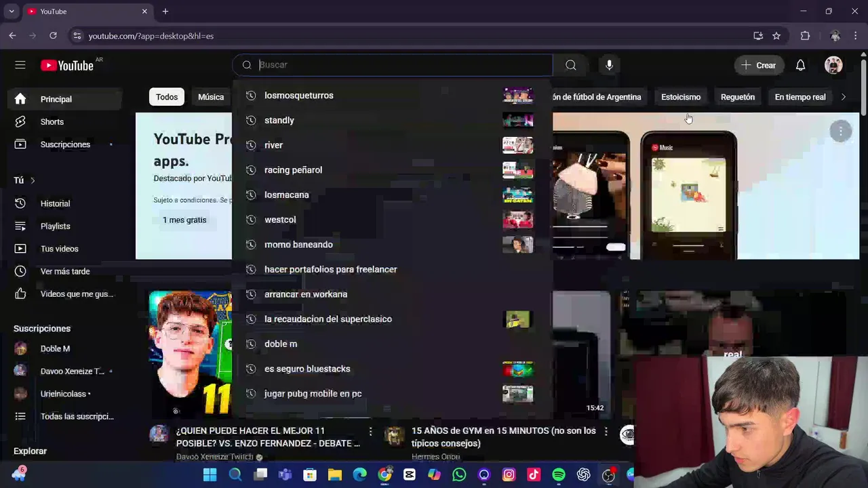This screenshot has width=868, height=488.
Task: Go back in browser history
Action: [x=12, y=36]
